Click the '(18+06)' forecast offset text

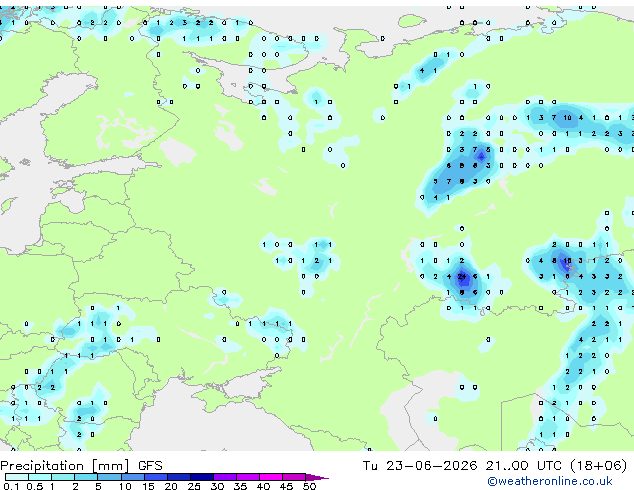tap(598, 466)
